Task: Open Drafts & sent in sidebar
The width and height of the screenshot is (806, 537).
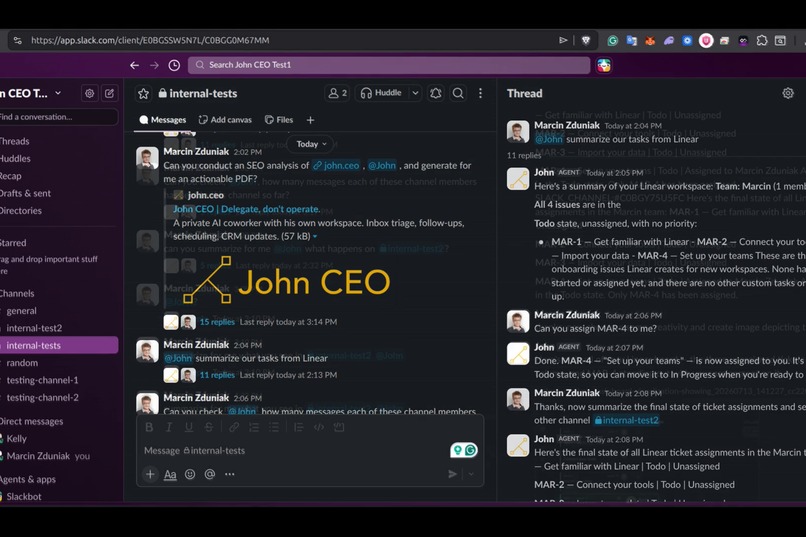Action: coord(25,193)
